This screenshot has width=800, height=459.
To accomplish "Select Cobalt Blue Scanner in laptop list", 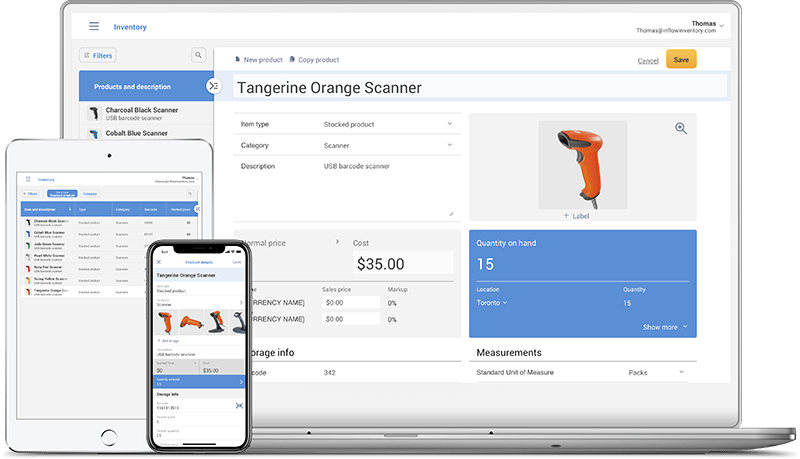I will pos(146,133).
